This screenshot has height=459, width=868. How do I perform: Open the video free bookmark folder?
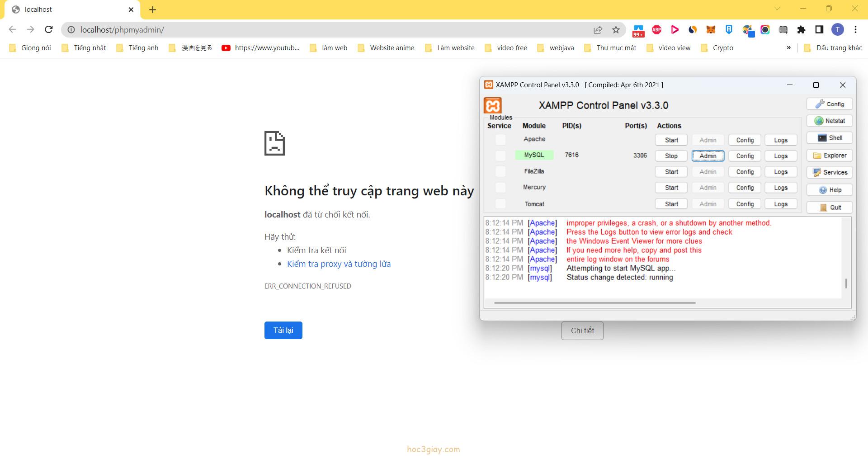(506, 48)
